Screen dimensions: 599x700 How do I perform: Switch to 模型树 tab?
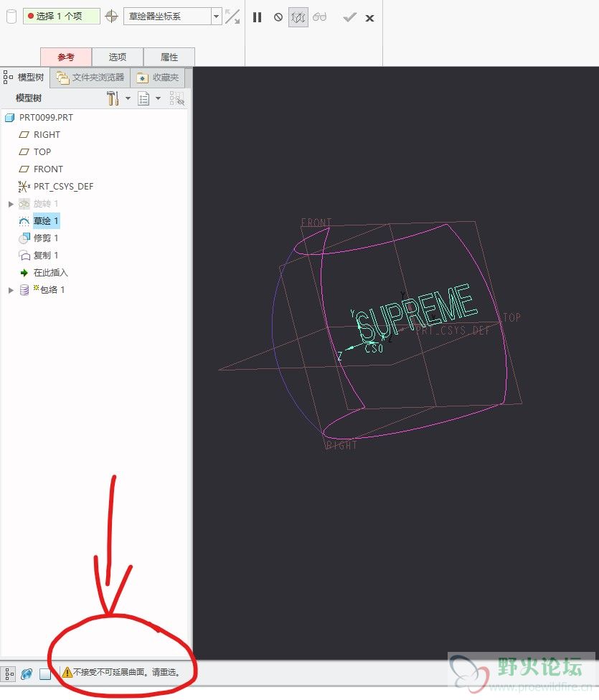coord(24,78)
